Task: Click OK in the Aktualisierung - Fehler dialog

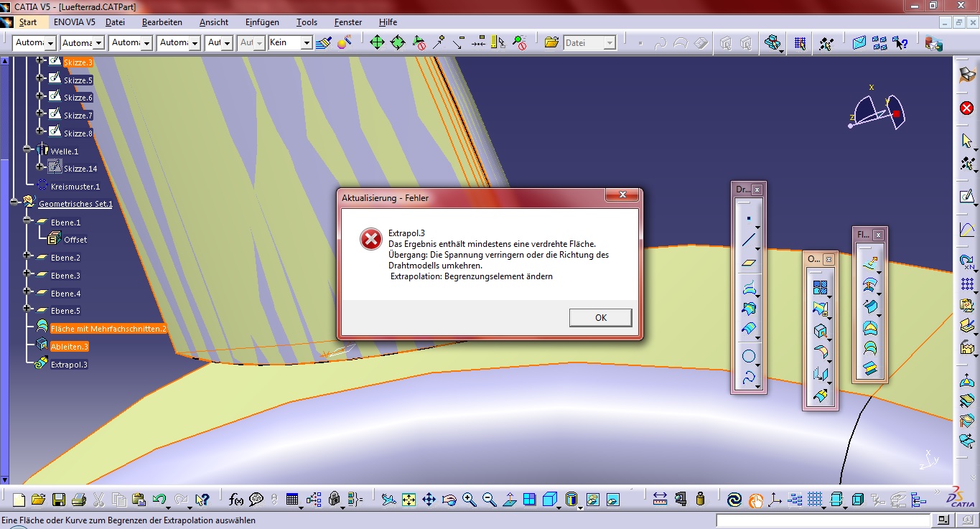Action: (600, 317)
